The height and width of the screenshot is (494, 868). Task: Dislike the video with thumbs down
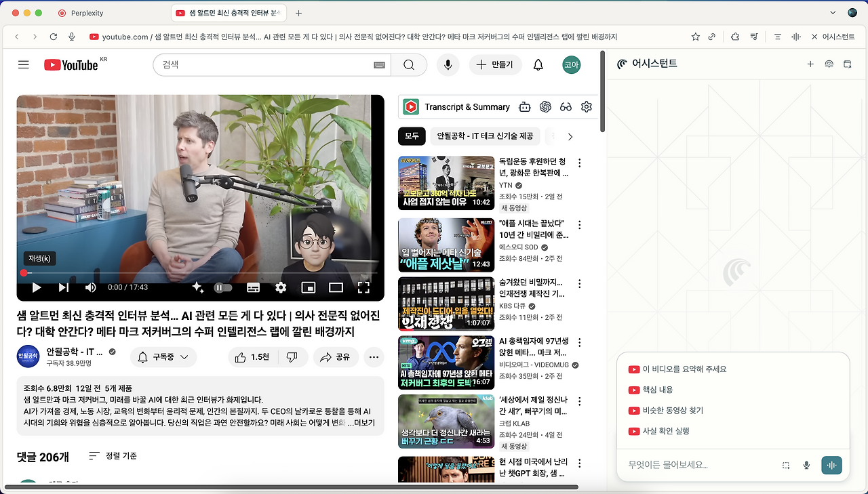point(292,357)
